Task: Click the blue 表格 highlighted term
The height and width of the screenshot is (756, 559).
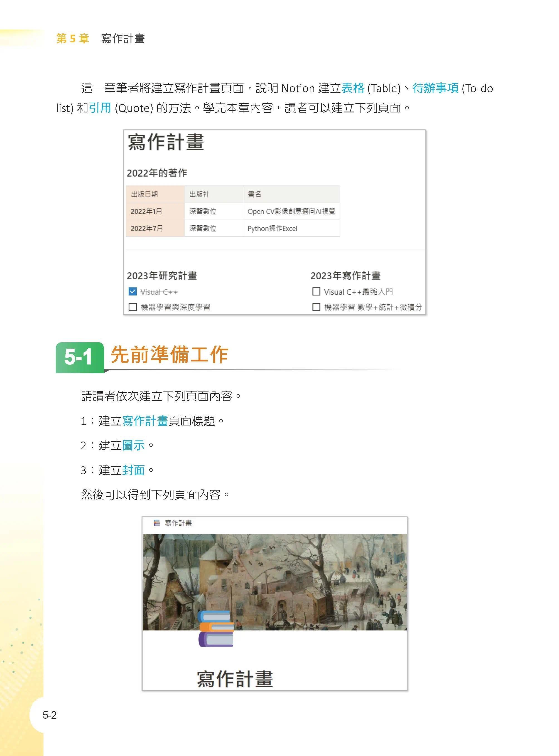Action: click(x=353, y=88)
